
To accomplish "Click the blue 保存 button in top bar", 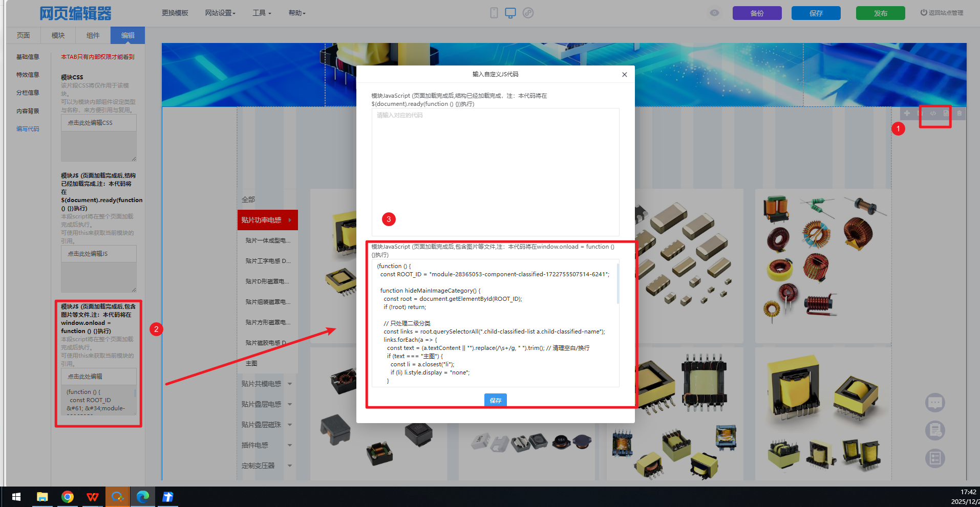I will click(816, 13).
